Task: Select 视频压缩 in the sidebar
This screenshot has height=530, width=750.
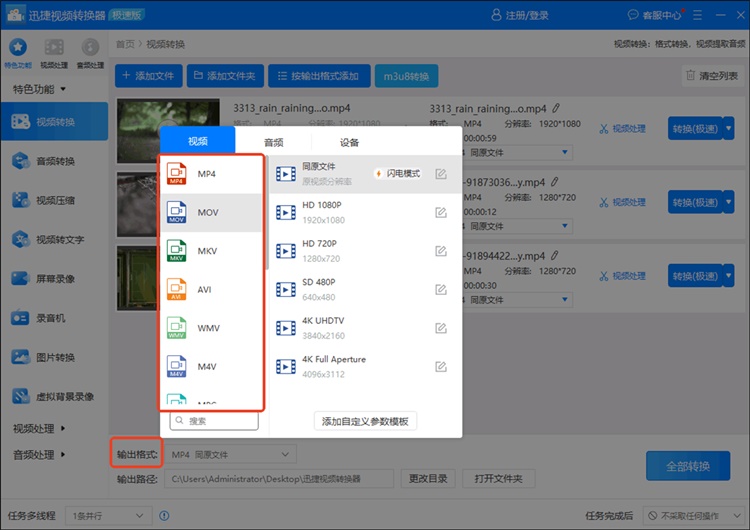Action: point(55,200)
